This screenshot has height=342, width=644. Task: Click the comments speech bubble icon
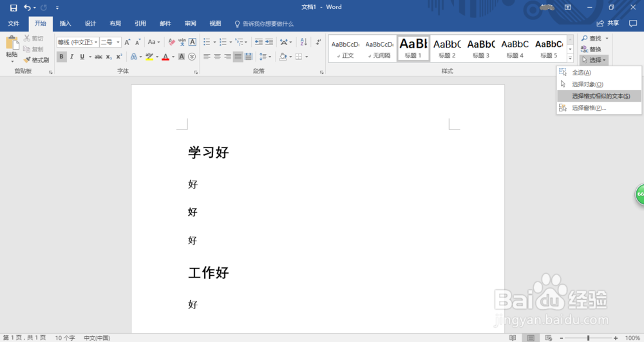633,23
